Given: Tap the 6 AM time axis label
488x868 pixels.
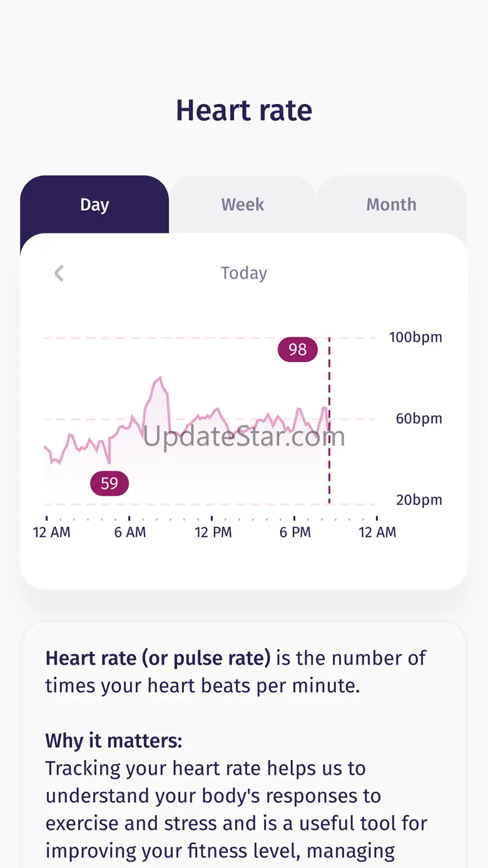Looking at the screenshot, I should pyautogui.click(x=130, y=533).
